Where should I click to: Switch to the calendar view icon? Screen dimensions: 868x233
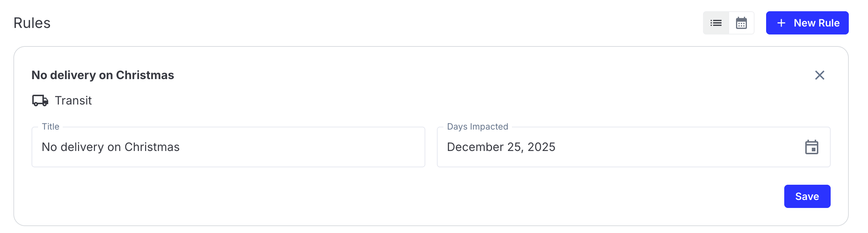(741, 23)
